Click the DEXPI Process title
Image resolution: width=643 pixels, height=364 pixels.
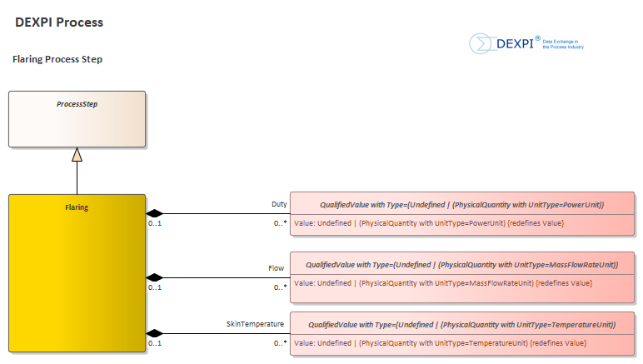(59, 22)
